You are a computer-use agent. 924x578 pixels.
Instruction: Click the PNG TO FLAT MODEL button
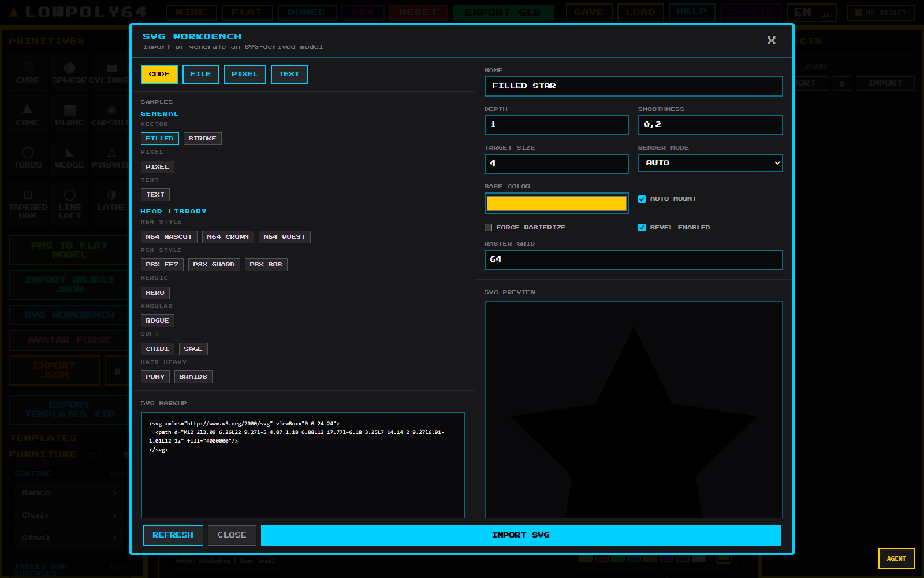[x=69, y=250]
